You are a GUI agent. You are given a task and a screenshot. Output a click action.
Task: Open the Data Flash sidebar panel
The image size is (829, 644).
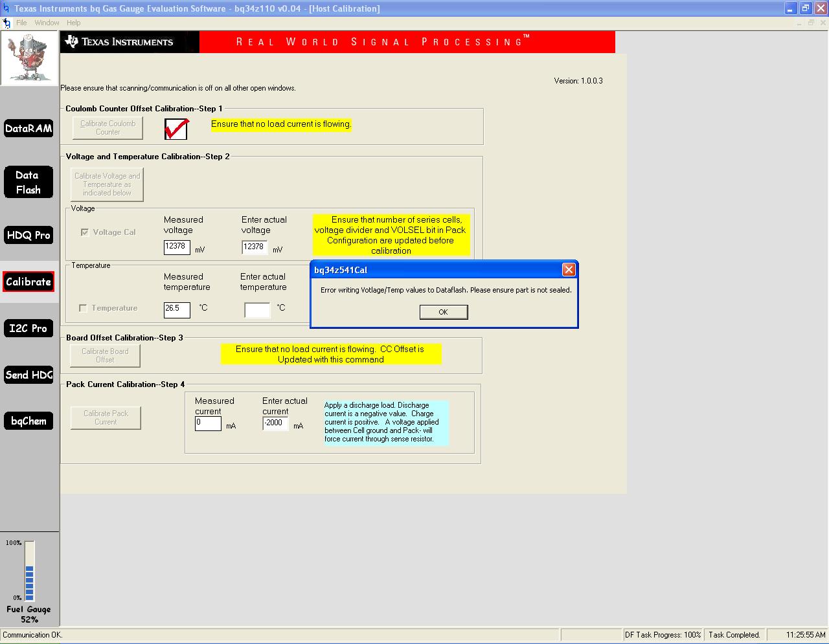tap(28, 183)
